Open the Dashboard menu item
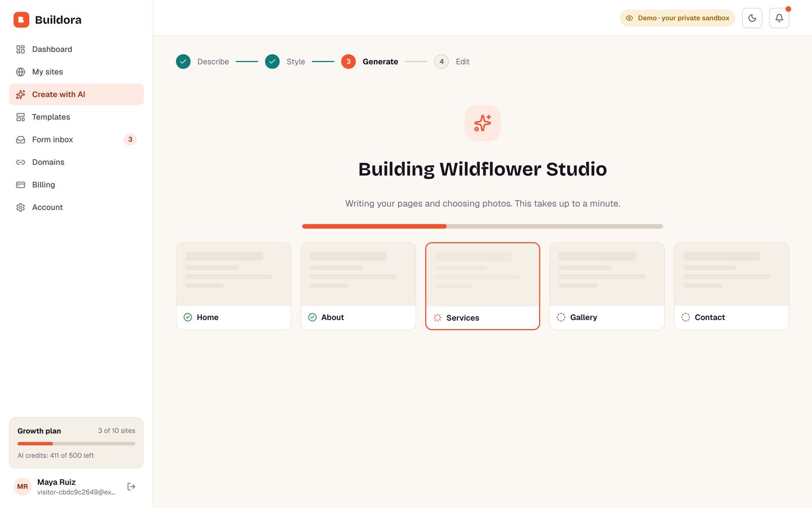 (x=76, y=49)
